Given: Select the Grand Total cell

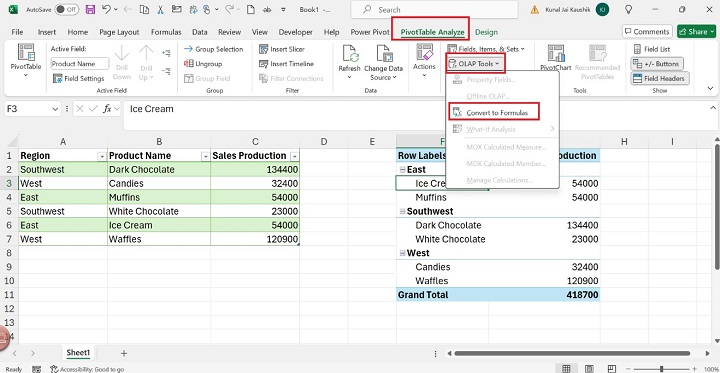Looking at the screenshot, I should [443, 295].
